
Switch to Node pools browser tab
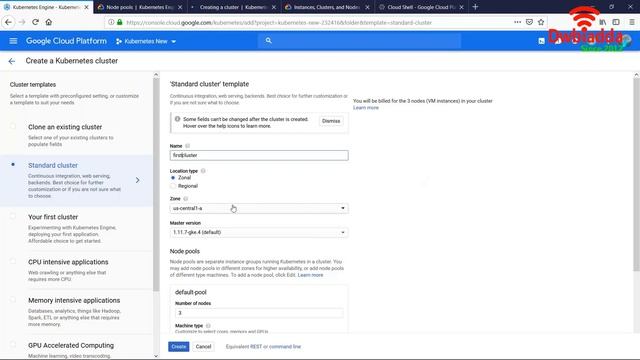pos(139,7)
